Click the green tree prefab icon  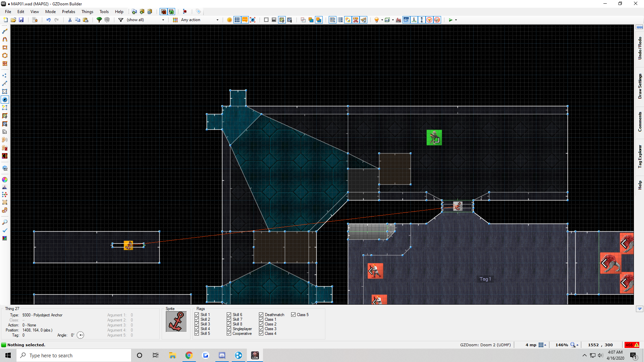(99, 20)
